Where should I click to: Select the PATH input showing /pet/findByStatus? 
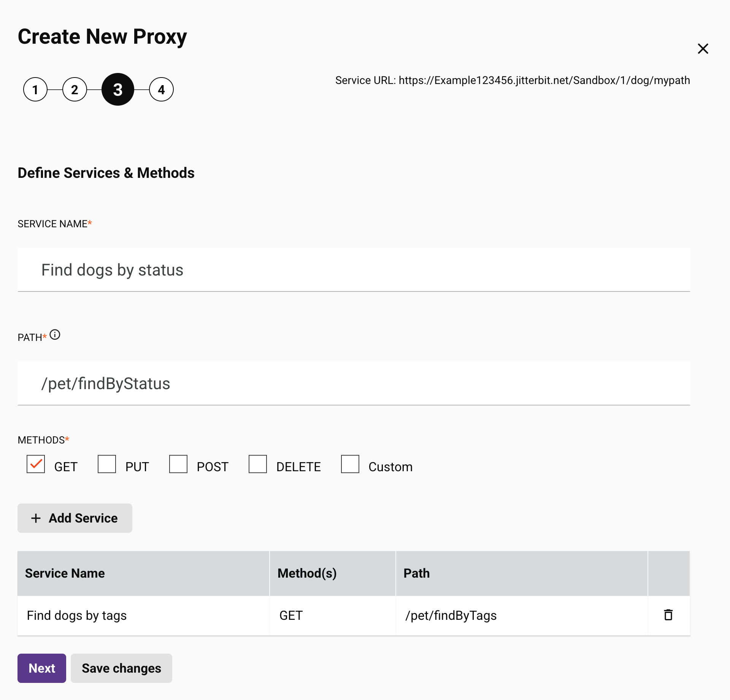point(354,383)
